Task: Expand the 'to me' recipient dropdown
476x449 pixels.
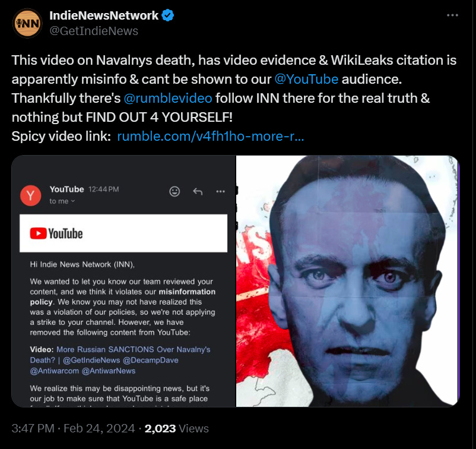Action: pos(62,201)
